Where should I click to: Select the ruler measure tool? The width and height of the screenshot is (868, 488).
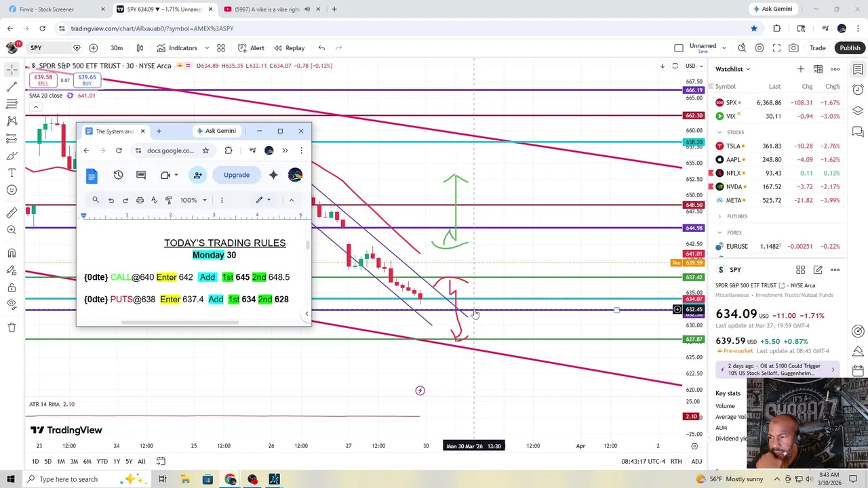[12, 213]
